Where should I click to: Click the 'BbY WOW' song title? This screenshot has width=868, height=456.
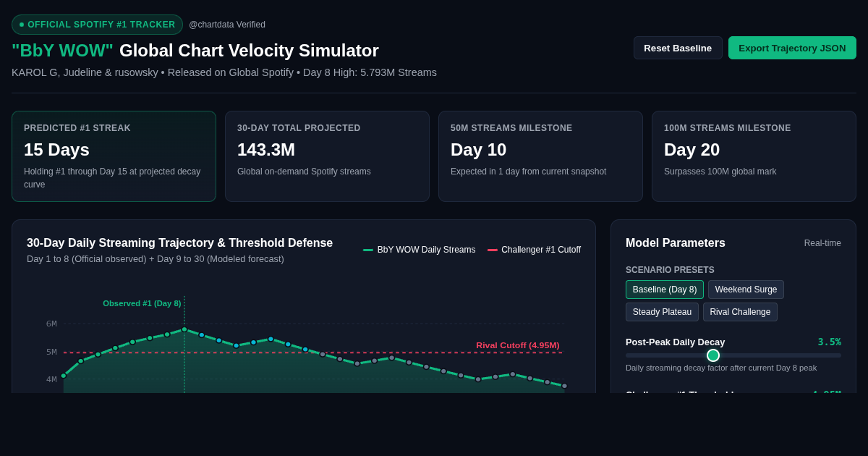[62, 51]
